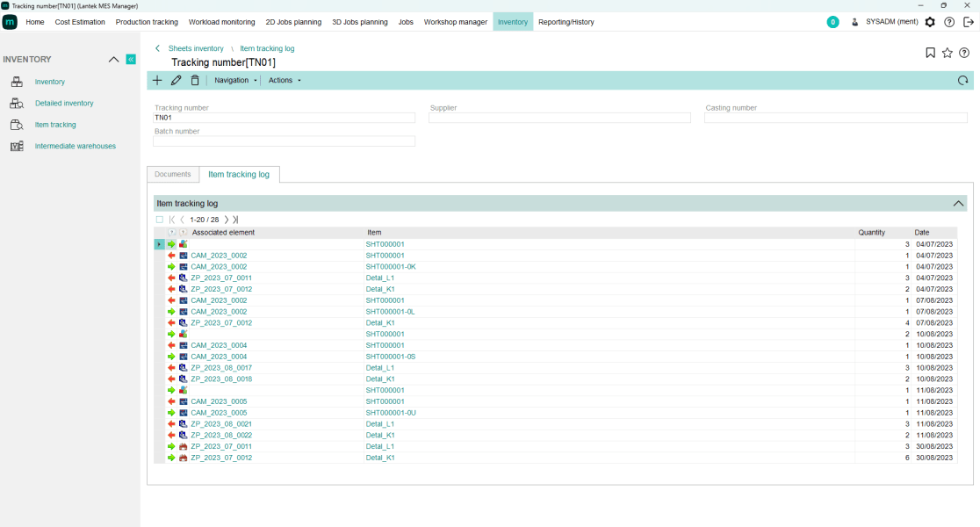
Task: Click the plus icon to add a record
Action: (x=157, y=80)
